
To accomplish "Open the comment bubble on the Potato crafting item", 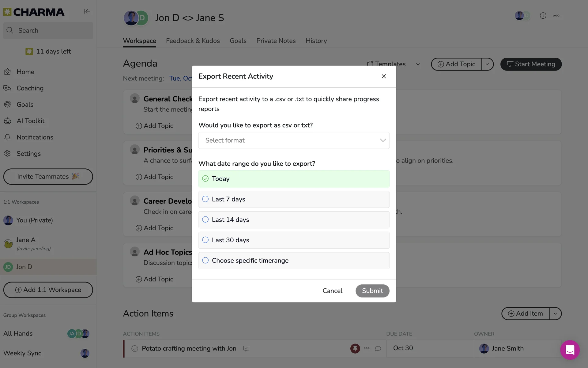I will point(378,348).
